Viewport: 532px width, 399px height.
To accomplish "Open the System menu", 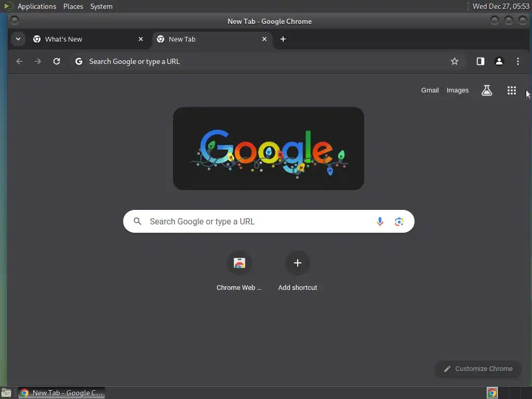I will click(101, 6).
